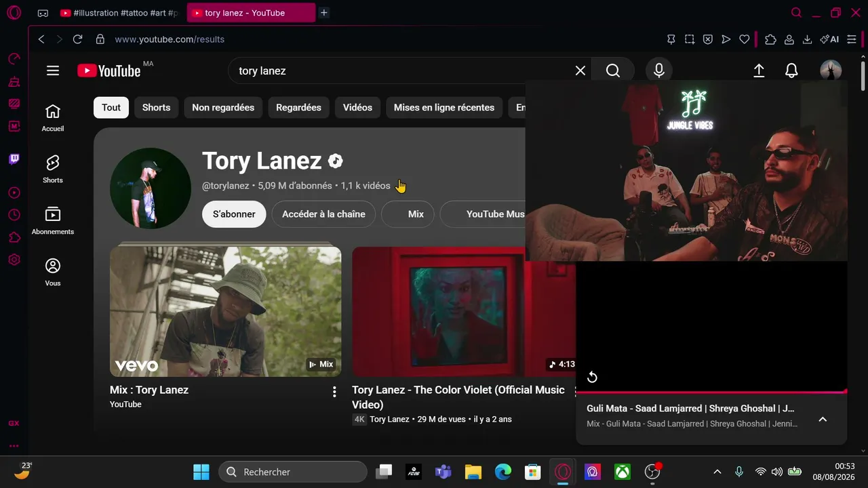The width and height of the screenshot is (868, 488).
Task: Filter by Non regardées
Action: [x=223, y=107]
